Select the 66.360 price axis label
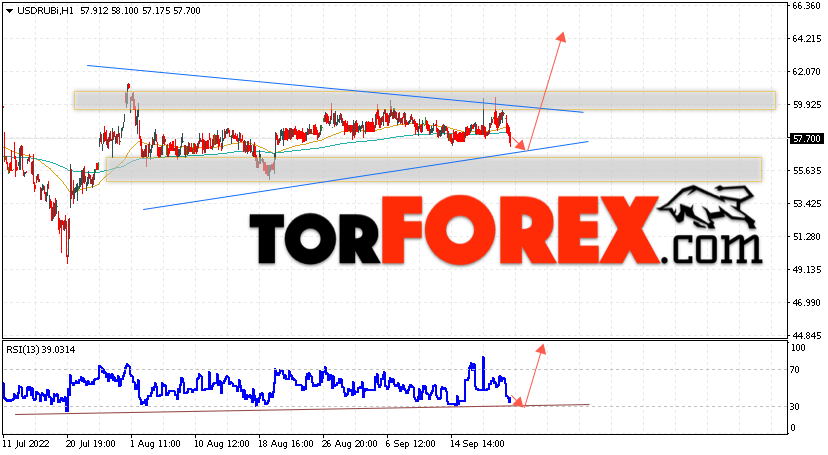 point(807,6)
